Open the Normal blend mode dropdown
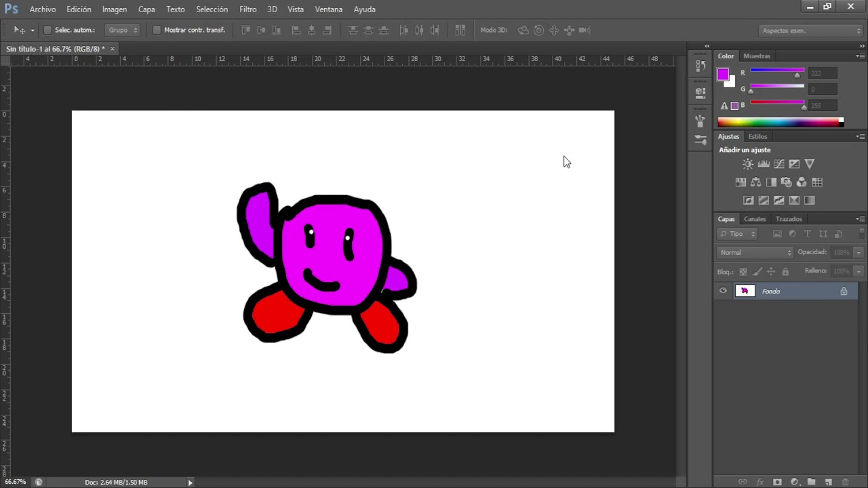Screen dimensions: 868x488 755,252
